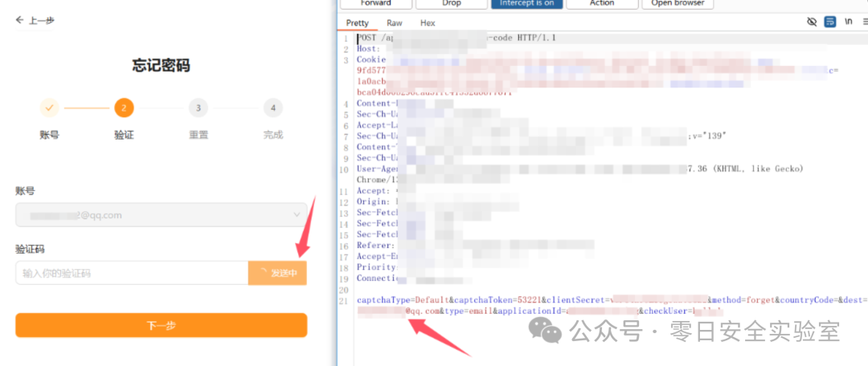Open the Action menu button

[x=602, y=3]
